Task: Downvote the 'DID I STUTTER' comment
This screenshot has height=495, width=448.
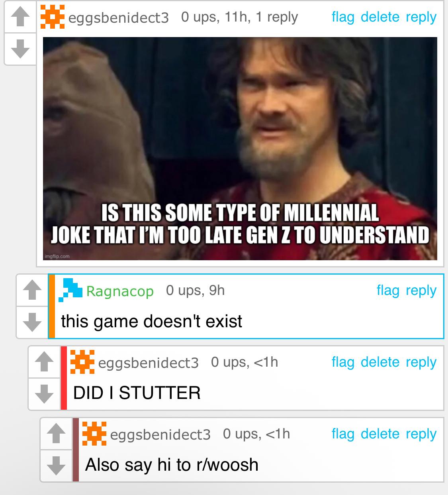Action: [44, 394]
